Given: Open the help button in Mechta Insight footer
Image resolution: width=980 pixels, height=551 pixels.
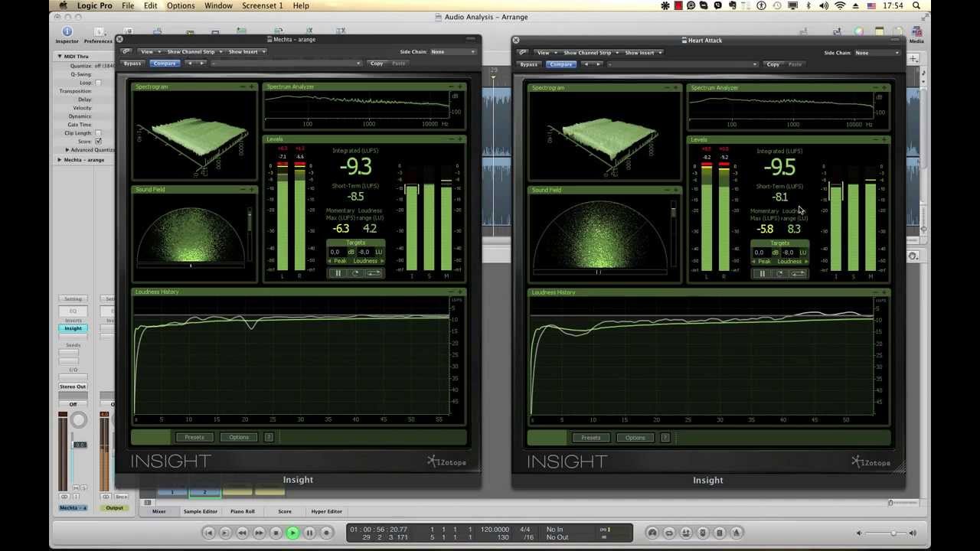Looking at the screenshot, I should coord(269,437).
